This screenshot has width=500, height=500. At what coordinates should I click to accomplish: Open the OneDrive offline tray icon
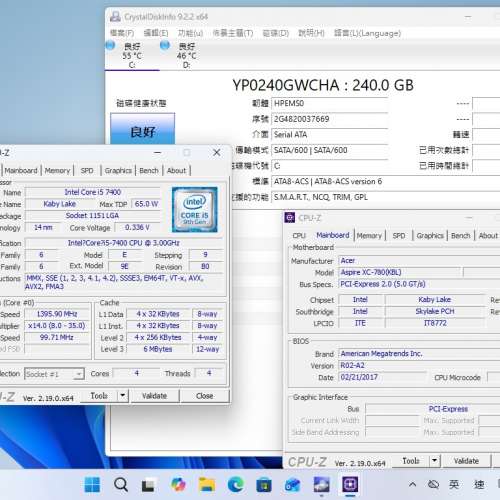coord(433,484)
